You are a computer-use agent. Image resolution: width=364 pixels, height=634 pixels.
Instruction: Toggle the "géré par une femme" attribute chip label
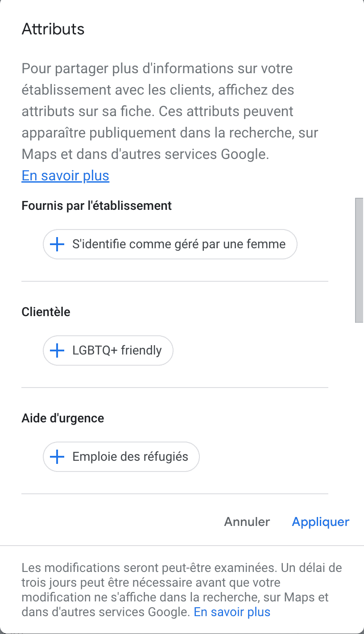pos(178,244)
